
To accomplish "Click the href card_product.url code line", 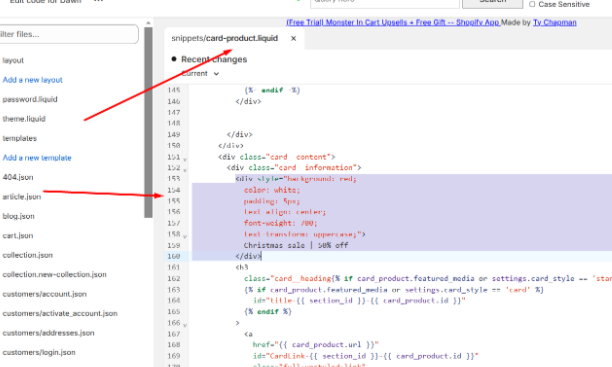I will (315, 345).
